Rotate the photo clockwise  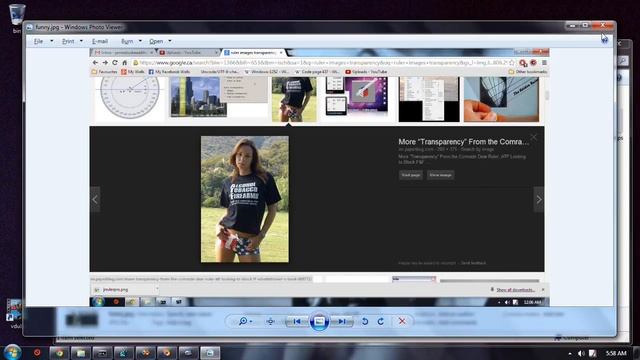click(x=380, y=321)
